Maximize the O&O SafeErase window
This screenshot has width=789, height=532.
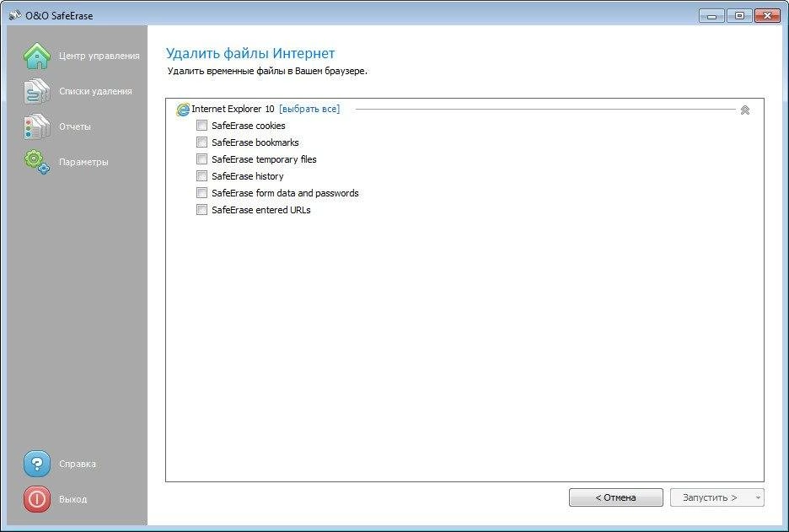pyautogui.click(x=739, y=16)
